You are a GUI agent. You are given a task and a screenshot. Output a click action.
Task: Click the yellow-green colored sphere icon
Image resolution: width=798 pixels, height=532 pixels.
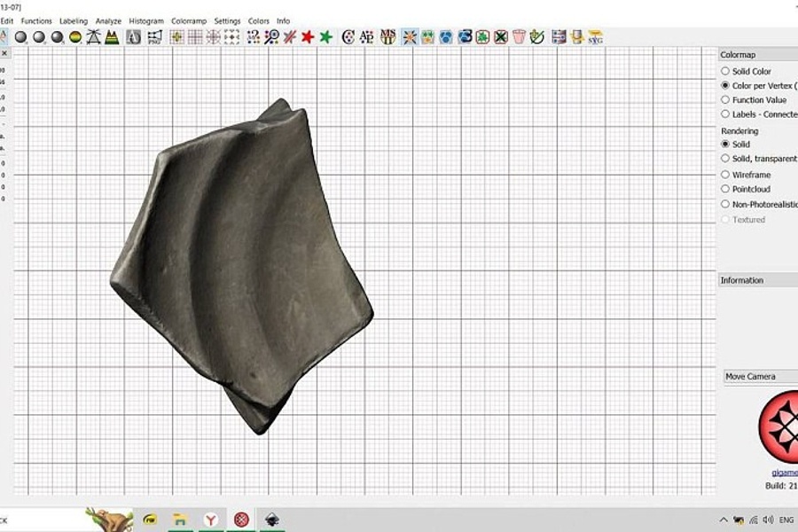[x=75, y=37]
